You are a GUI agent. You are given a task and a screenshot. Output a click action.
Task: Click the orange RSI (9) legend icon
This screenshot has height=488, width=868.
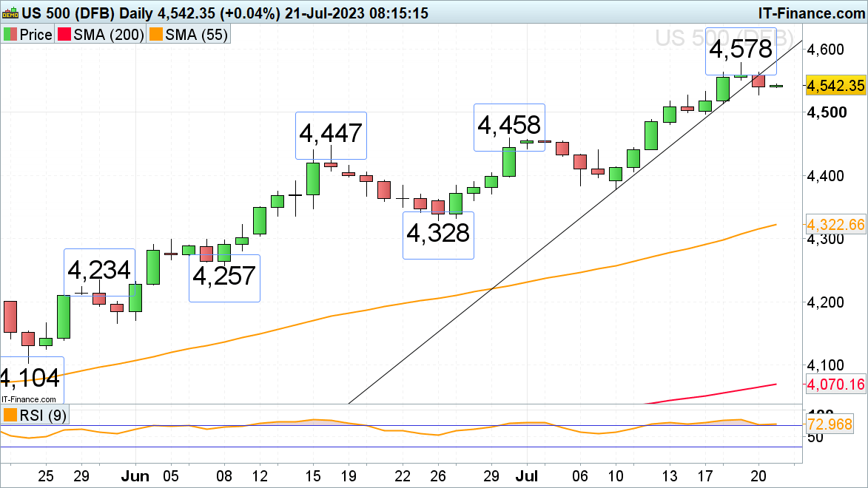point(12,415)
